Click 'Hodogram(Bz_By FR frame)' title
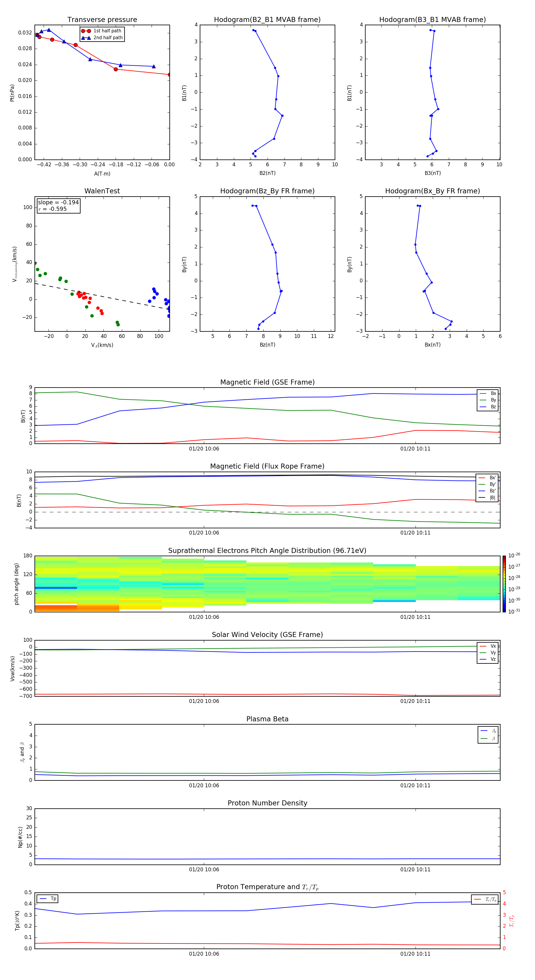 point(267,191)
